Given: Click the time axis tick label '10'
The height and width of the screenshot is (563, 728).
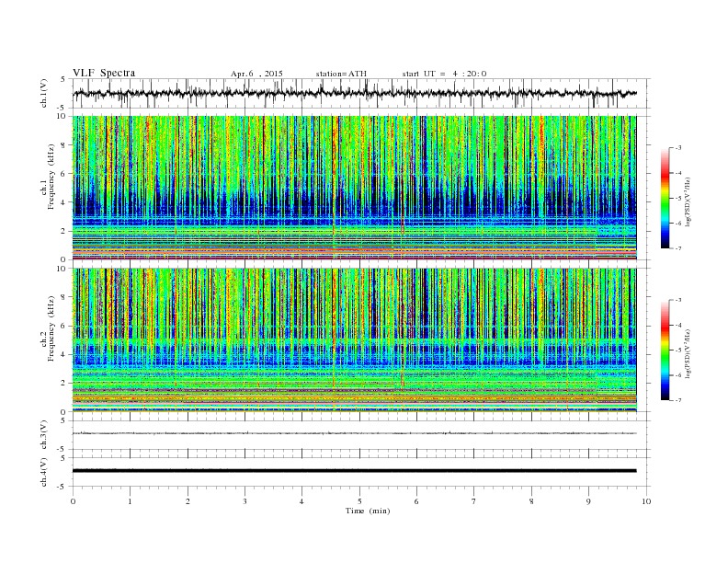Looking at the screenshot, I should pyautogui.click(x=646, y=501).
